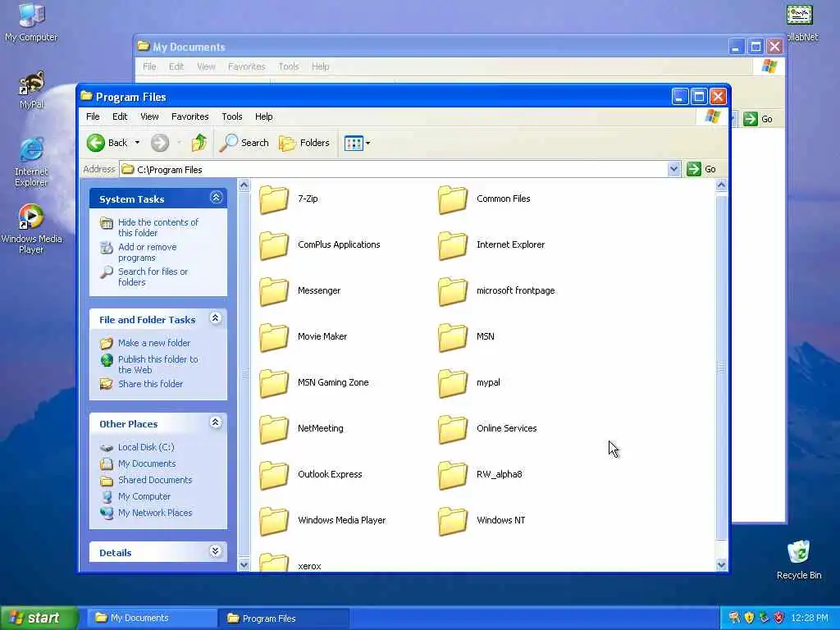Open the Common Files folder icon
The height and width of the screenshot is (630, 840).
point(453,199)
